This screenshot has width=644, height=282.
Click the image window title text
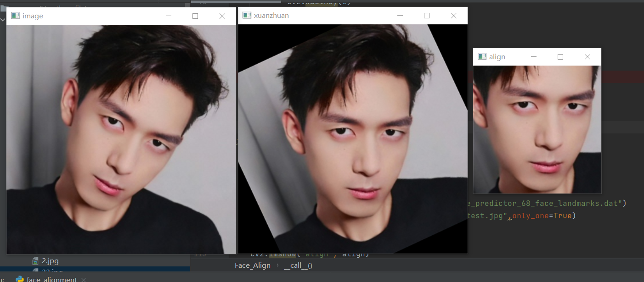[33, 16]
